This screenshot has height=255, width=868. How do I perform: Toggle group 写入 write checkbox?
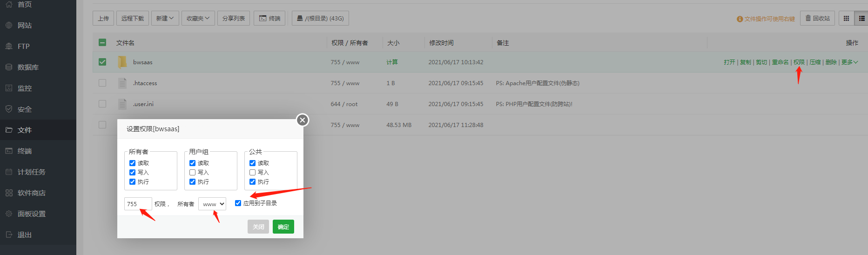pos(192,172)
